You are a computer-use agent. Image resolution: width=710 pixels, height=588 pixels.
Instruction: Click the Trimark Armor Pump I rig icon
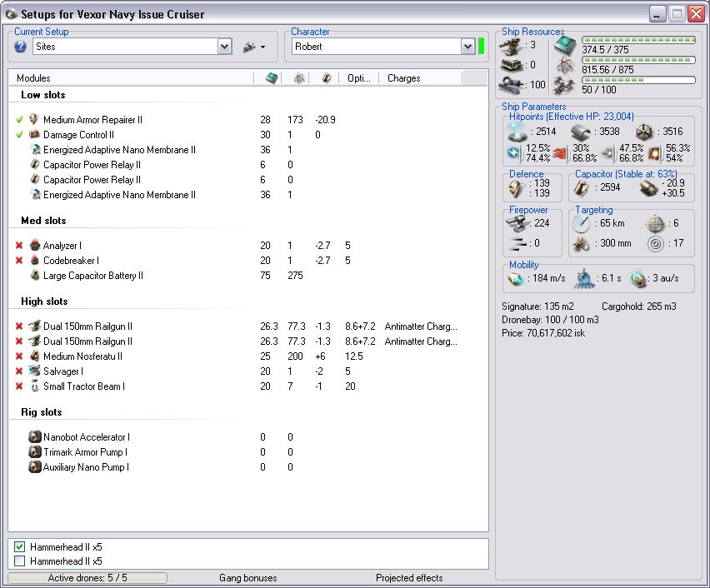coord(34,451)
